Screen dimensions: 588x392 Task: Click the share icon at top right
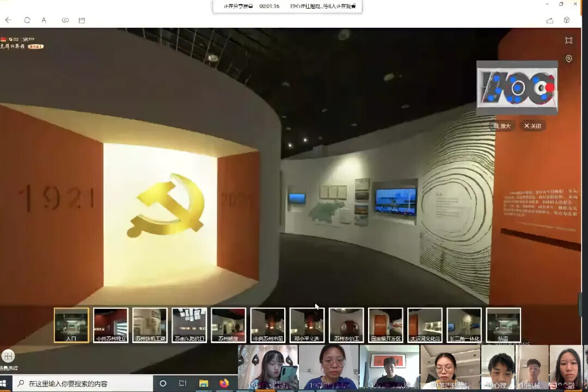[550, 20]
